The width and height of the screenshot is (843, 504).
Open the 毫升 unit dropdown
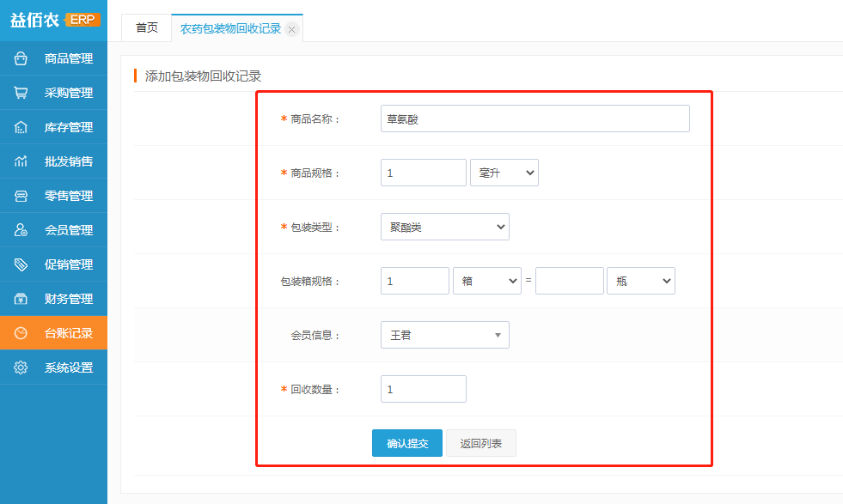(504, 173)
